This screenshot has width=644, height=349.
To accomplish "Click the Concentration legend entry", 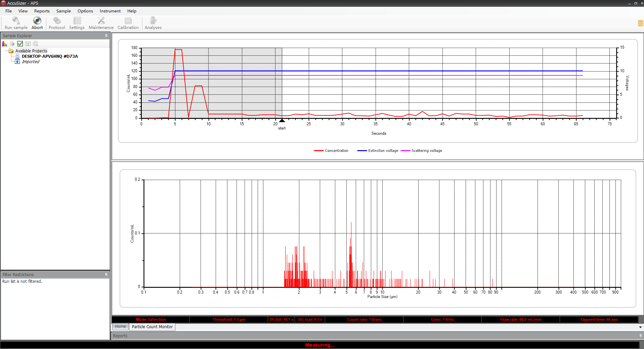I will coord(331,150).
